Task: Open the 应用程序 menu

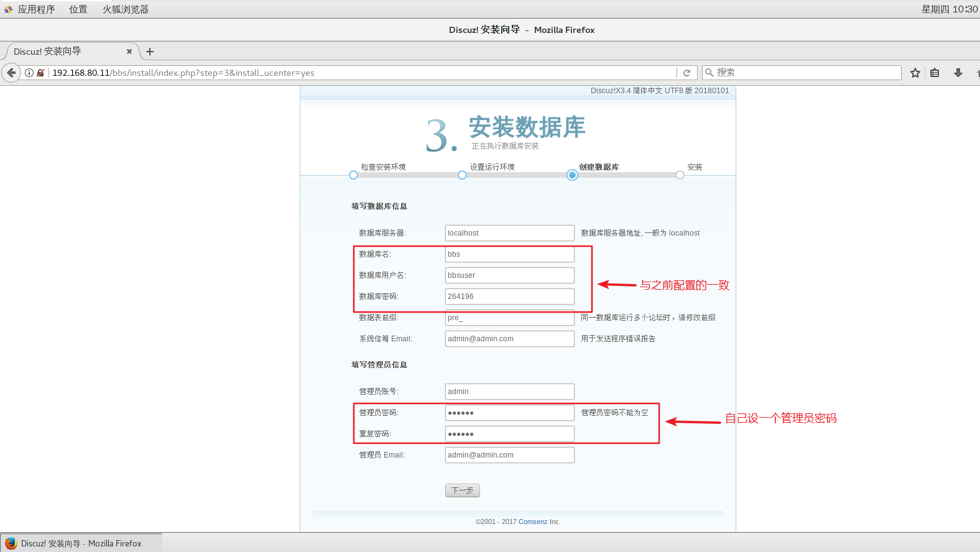Action: [x=36, y=9]
